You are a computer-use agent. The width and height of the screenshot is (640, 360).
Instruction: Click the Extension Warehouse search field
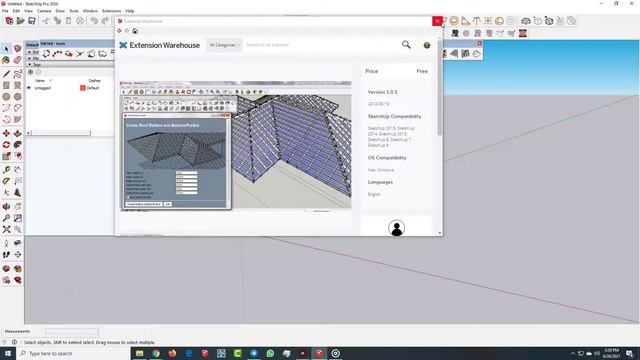[320, 45]
